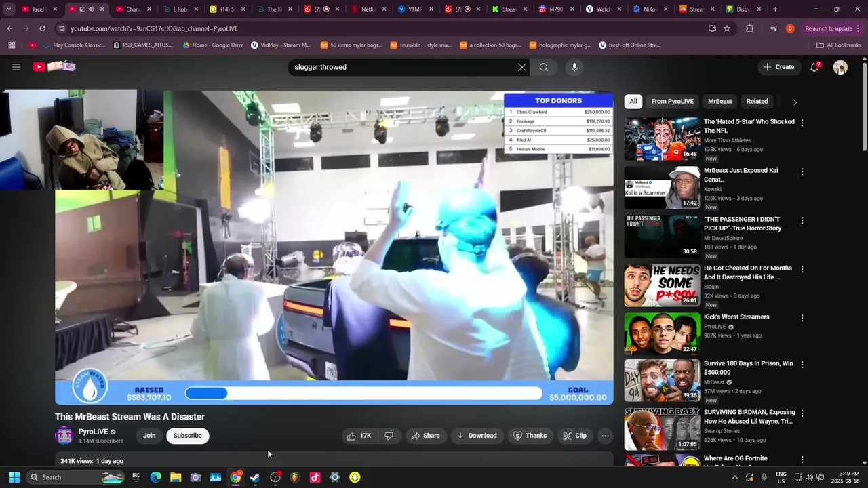This screenshot has height=488, width=868.
Task: Open Chrome profile D avatar
Action: [790, 28]
